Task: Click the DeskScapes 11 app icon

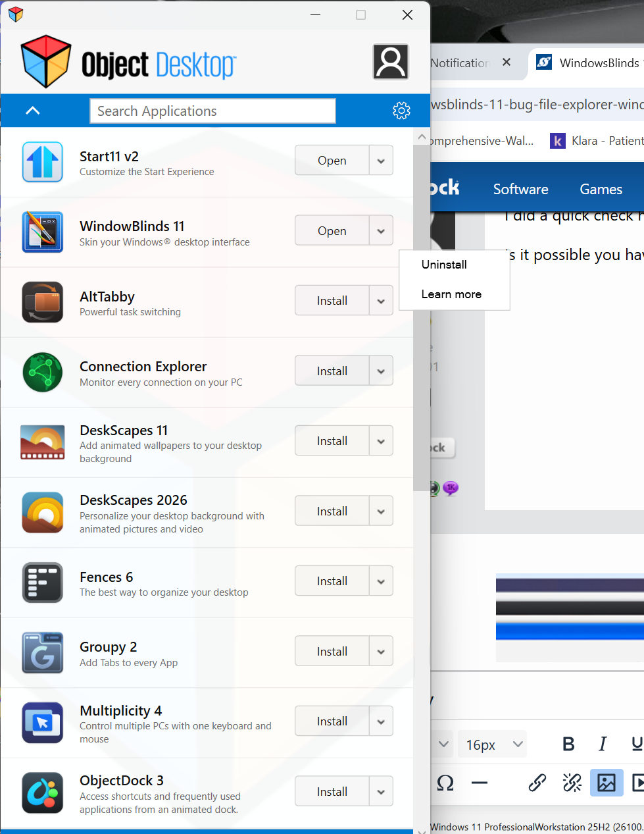Action: [x=43, y=442]
